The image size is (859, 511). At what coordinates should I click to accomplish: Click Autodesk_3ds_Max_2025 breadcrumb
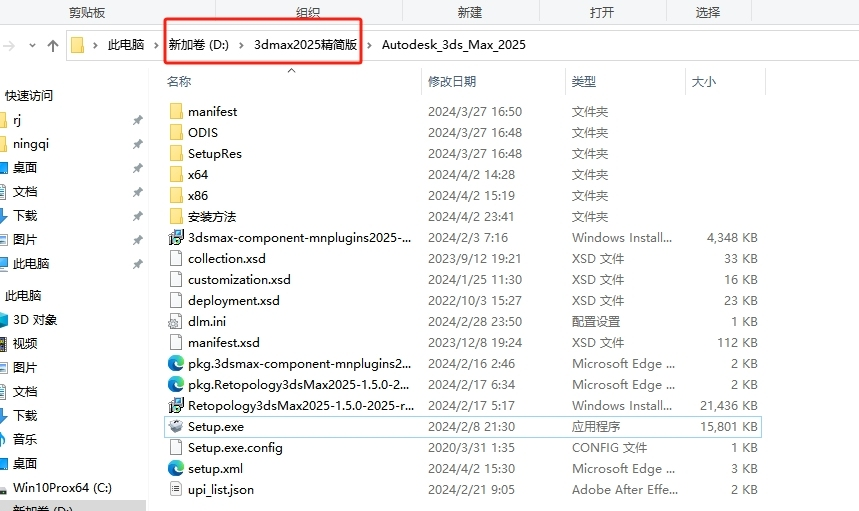[454, 45]
